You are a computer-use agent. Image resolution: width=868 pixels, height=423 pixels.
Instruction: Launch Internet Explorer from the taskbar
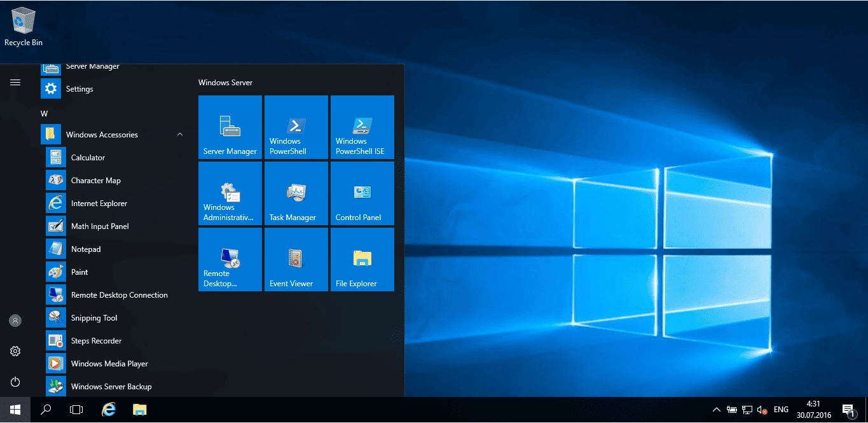[x=109, y=410]
